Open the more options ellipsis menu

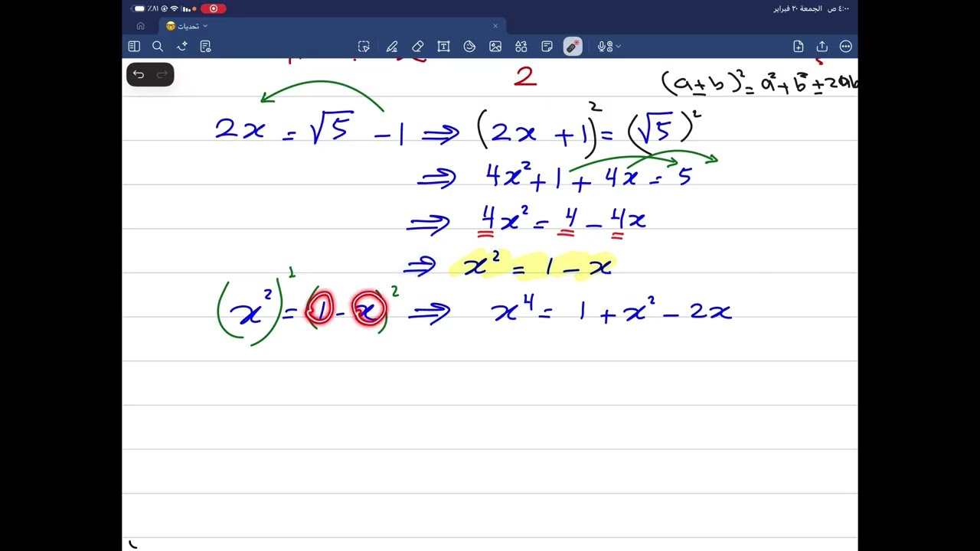(846, 47)
